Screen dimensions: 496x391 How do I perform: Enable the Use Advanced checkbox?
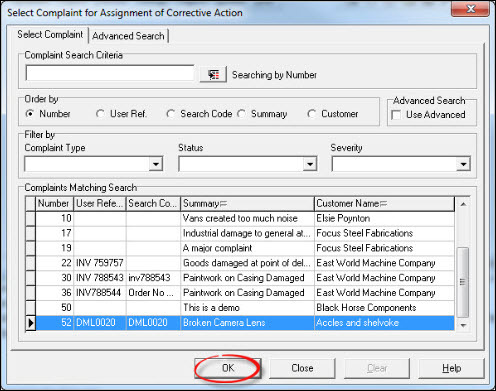(x=396, y=115)
